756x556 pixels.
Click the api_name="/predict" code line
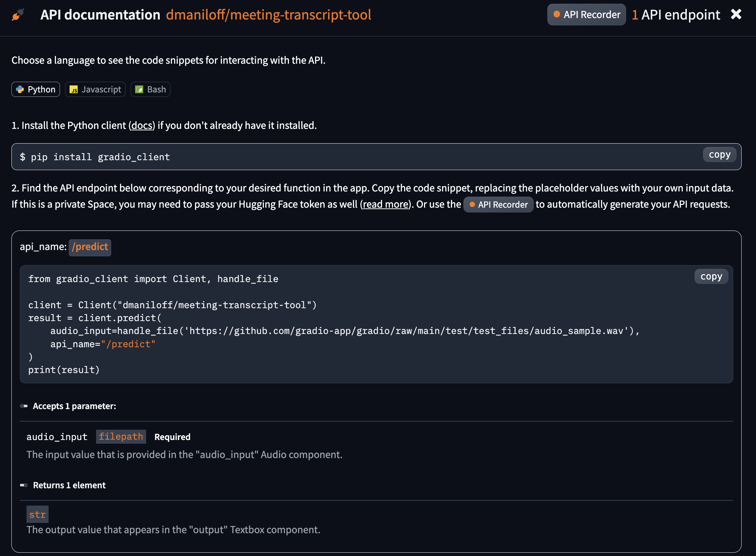point(103,344)
